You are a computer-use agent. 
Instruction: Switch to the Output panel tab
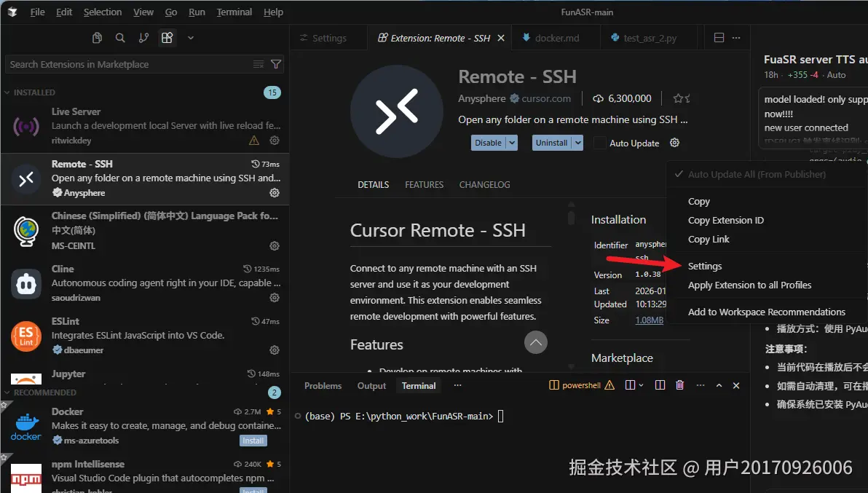371,386
